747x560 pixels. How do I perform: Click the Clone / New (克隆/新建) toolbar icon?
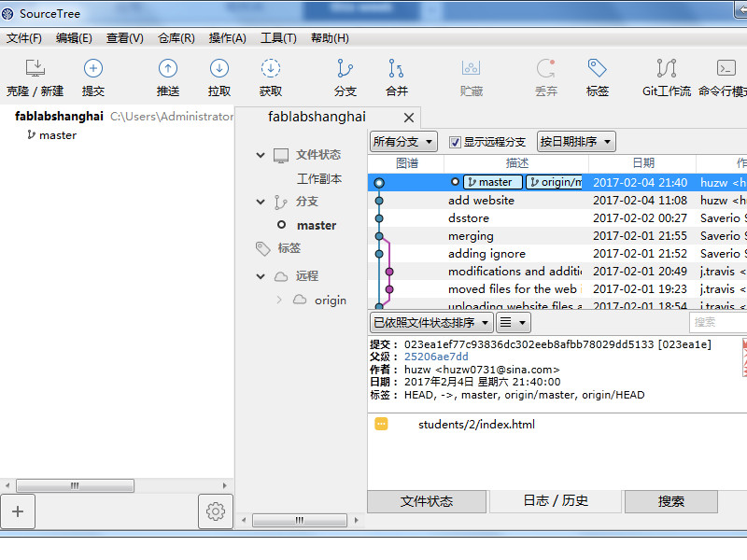click(35, 68)
